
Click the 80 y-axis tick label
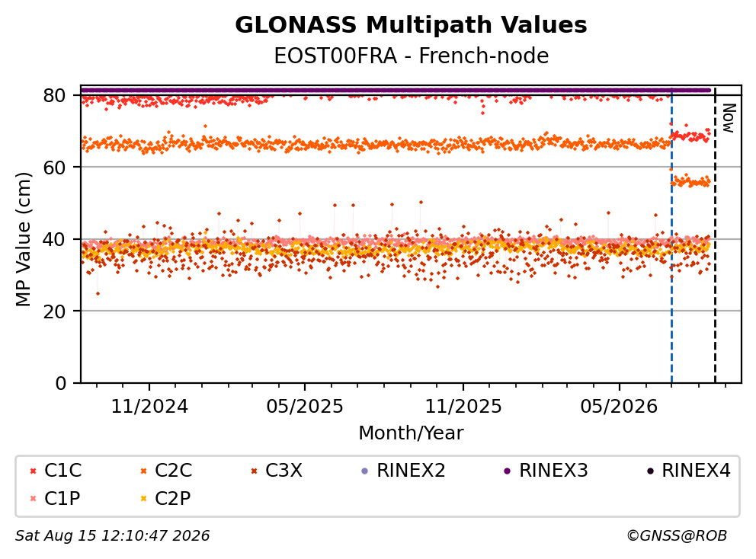54,95
